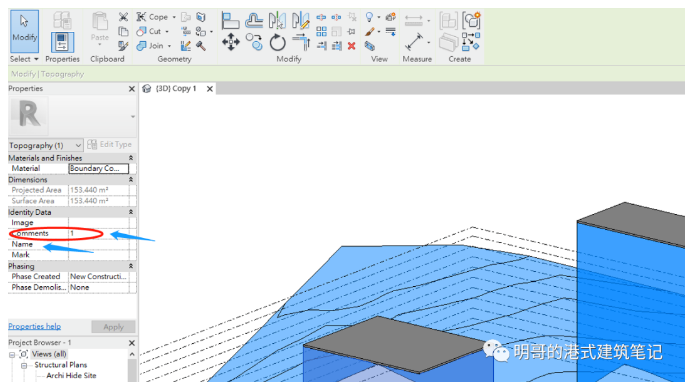This screenshot has height=388, width=689.
Task: Click the Apply button
Action: point(113,327)
